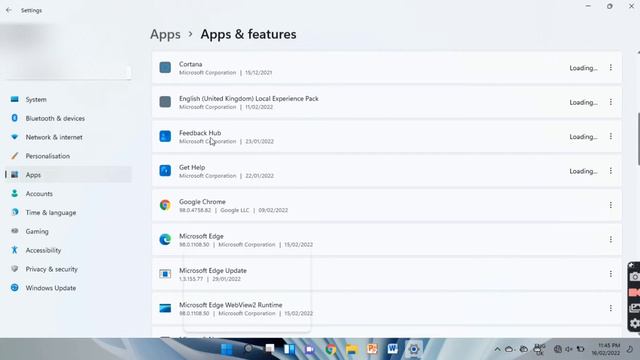The width and height of the screenshot is (640, 360).
Task: Click the Edge WebView2 Runtime icon
Action: point(165,308)
